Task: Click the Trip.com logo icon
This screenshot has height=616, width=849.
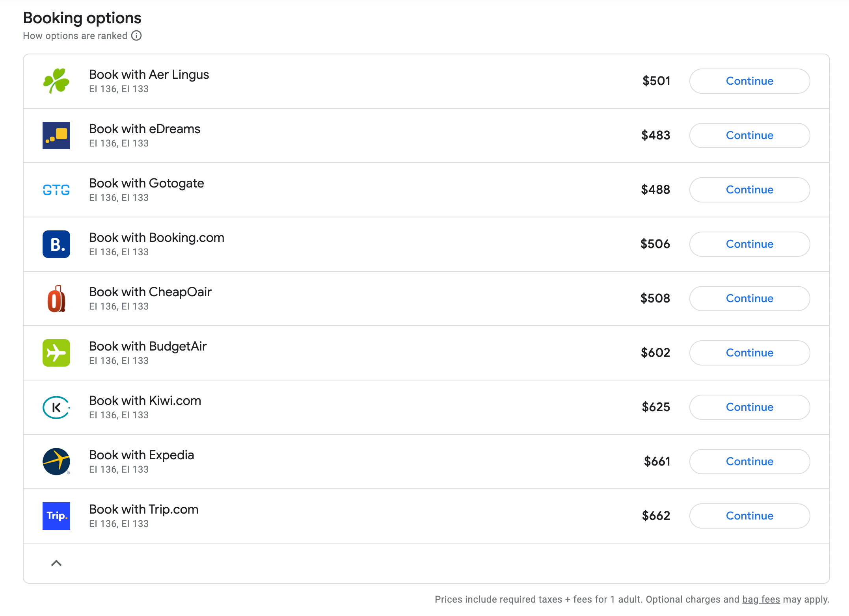Action: click(56, 516)
